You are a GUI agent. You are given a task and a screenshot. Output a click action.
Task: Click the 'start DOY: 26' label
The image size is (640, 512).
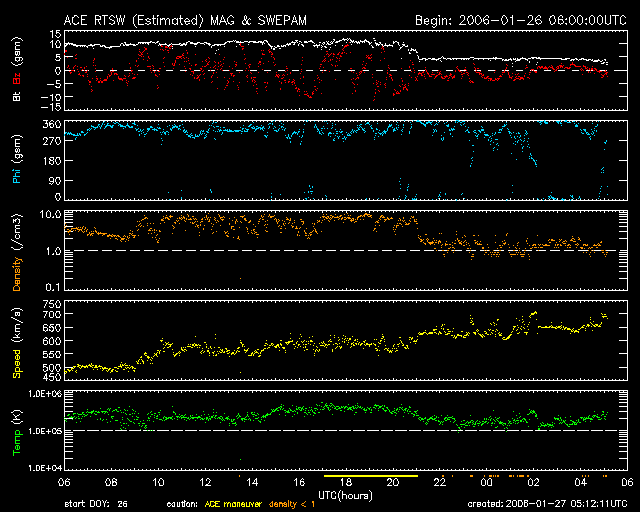click(96, 503)
